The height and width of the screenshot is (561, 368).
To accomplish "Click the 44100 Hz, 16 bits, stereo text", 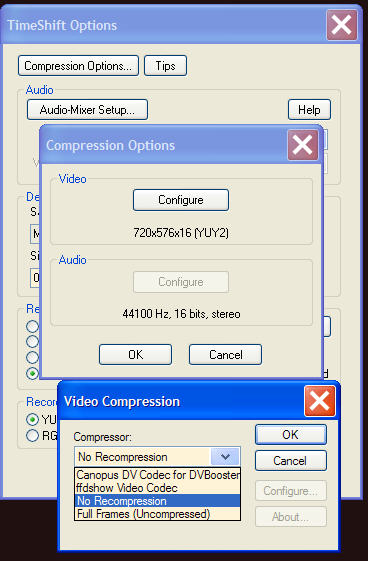I will point(181,314).
